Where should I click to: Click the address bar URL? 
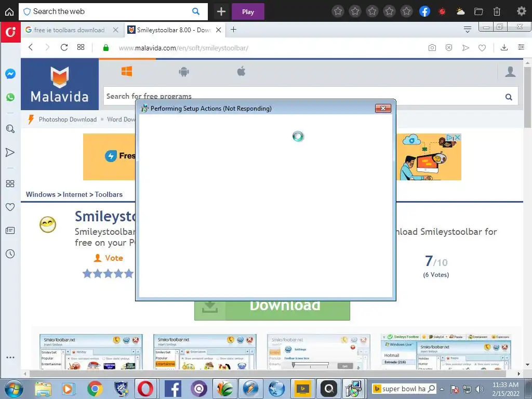(183, 48)
